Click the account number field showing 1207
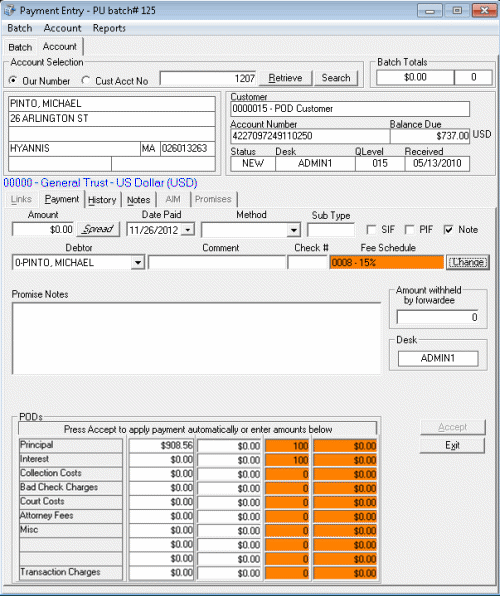This screenshot has height=596, width=500. point(208,78)
